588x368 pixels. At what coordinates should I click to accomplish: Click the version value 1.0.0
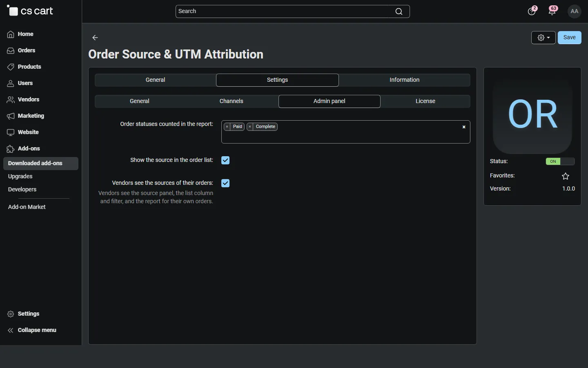tap(569, 189)
